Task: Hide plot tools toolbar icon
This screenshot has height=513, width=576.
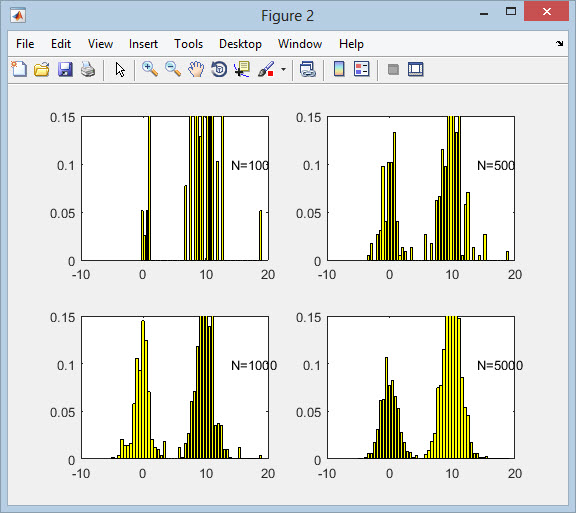Action: click(x=393, y=69)
